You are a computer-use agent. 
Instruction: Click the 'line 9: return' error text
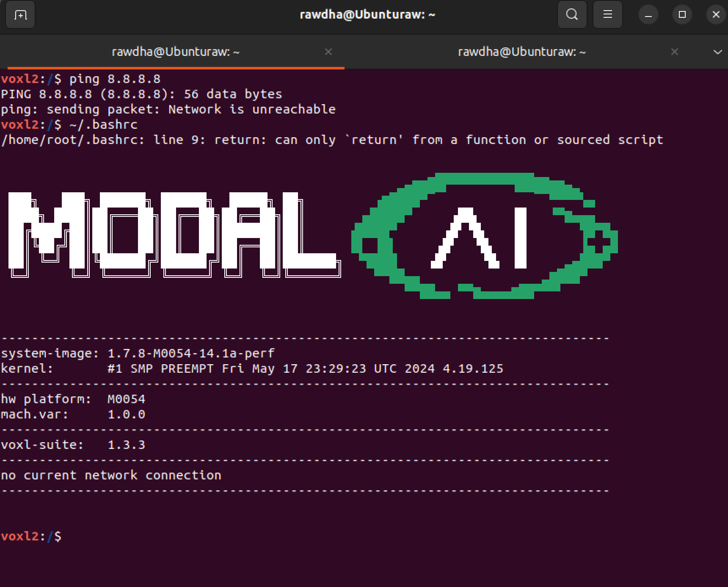click(210, 140)
